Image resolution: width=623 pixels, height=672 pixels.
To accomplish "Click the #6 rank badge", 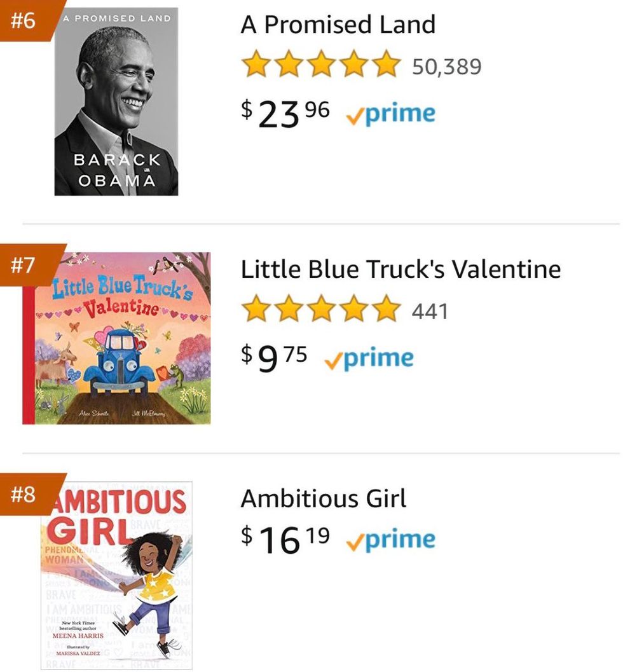I will pyautogui.click(x=25, y=20).
